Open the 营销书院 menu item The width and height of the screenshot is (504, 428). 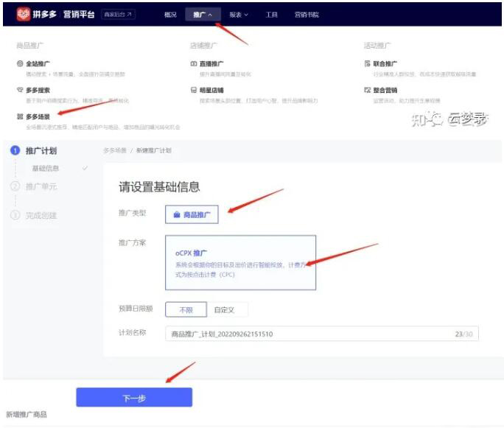tap(307, 15)
